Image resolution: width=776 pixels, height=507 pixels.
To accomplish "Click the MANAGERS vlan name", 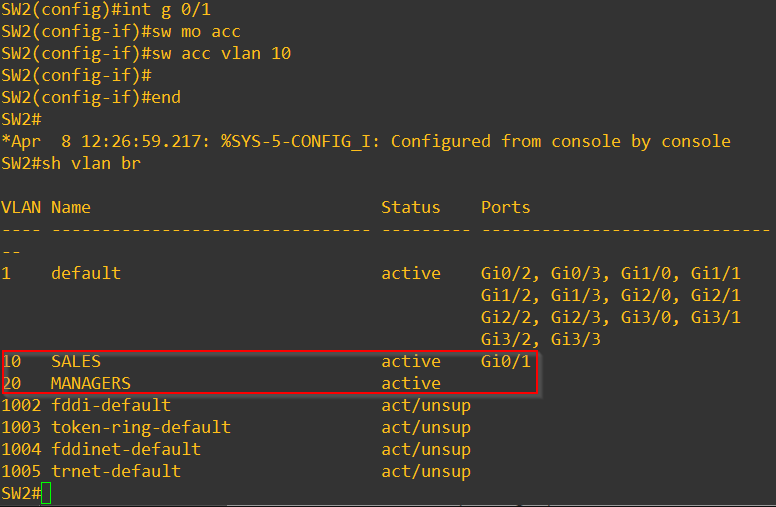I will 91,383.
